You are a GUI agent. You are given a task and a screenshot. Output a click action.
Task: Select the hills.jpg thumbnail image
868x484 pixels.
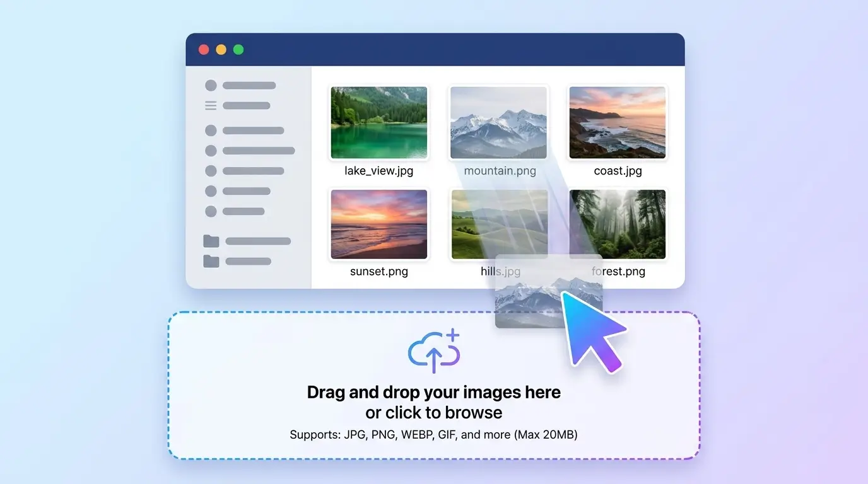pos(500,224)
